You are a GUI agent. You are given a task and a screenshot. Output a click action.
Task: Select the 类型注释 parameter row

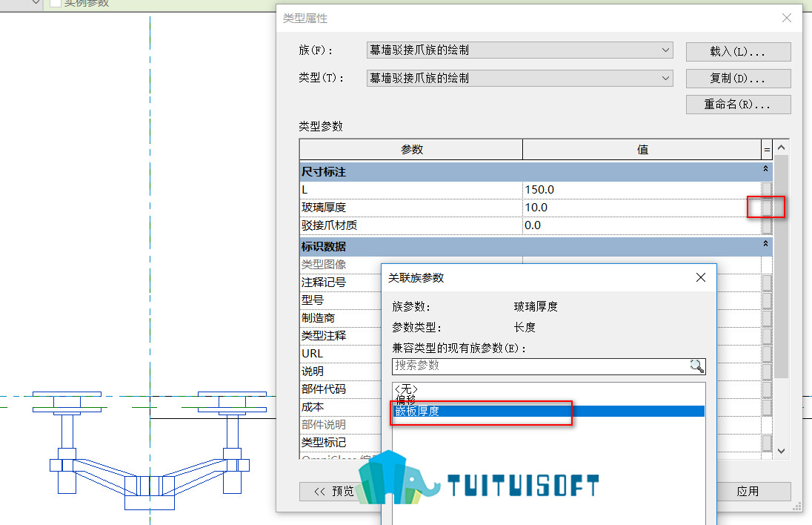coord(340,336)
